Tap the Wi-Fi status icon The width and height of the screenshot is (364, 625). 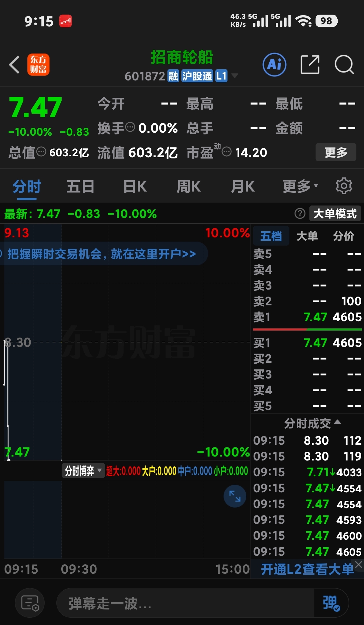click(304, 21)
